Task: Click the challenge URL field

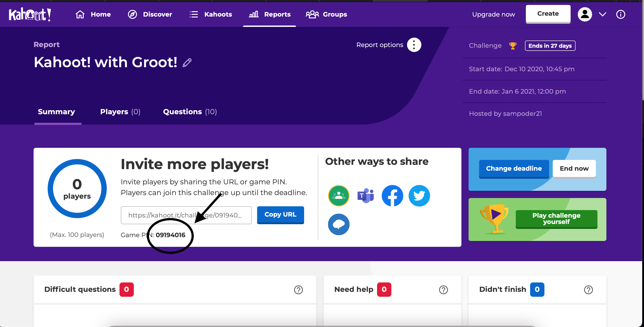Action: tap(186, 215)
